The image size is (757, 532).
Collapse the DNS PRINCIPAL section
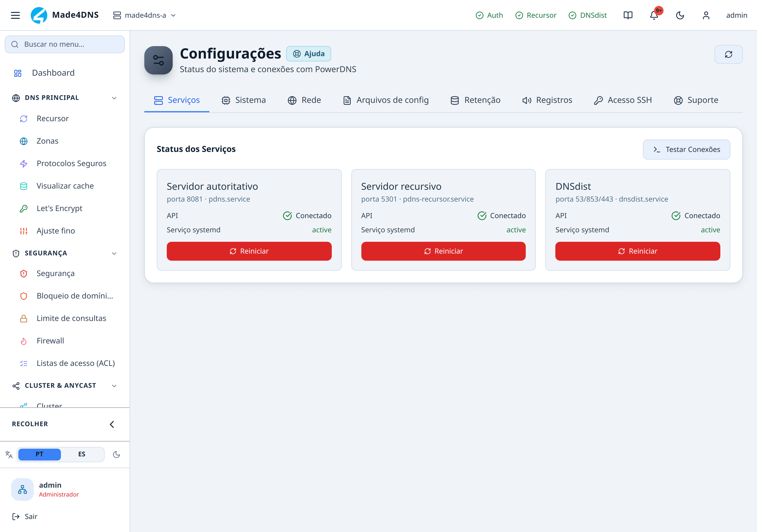65,98
